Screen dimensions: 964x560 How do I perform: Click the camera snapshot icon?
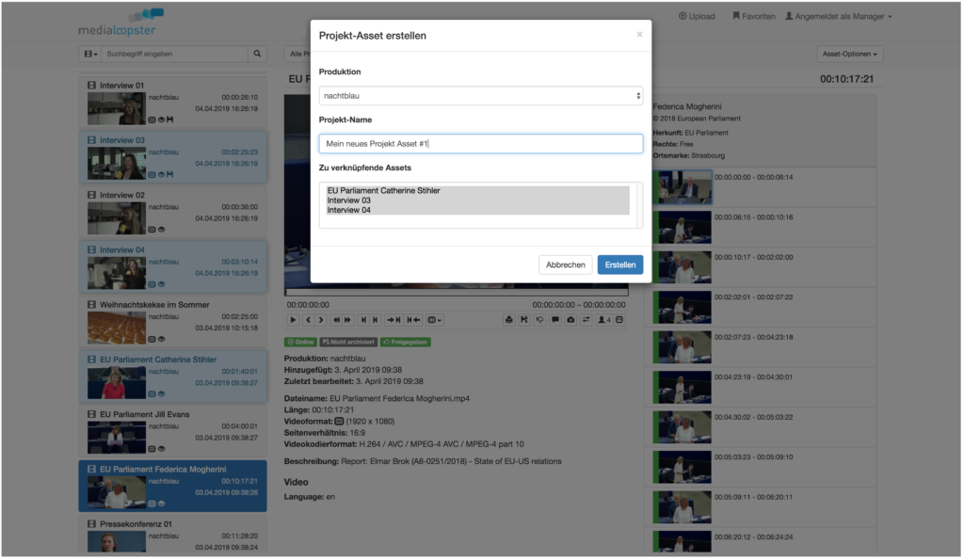click(x=571, y=320)
